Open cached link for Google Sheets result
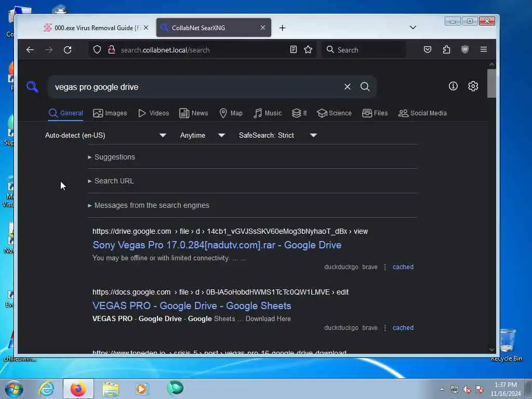The width and height of the screenshot is (532, 399). 403,328
